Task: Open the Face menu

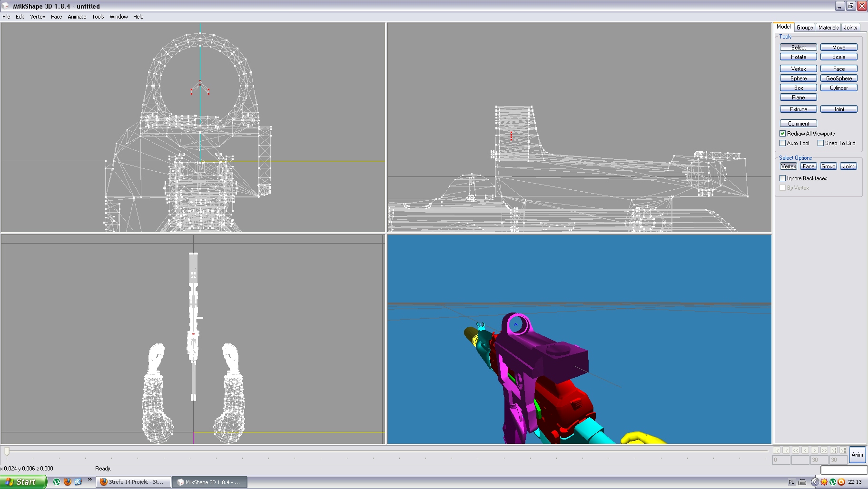Action: point(56,17)
